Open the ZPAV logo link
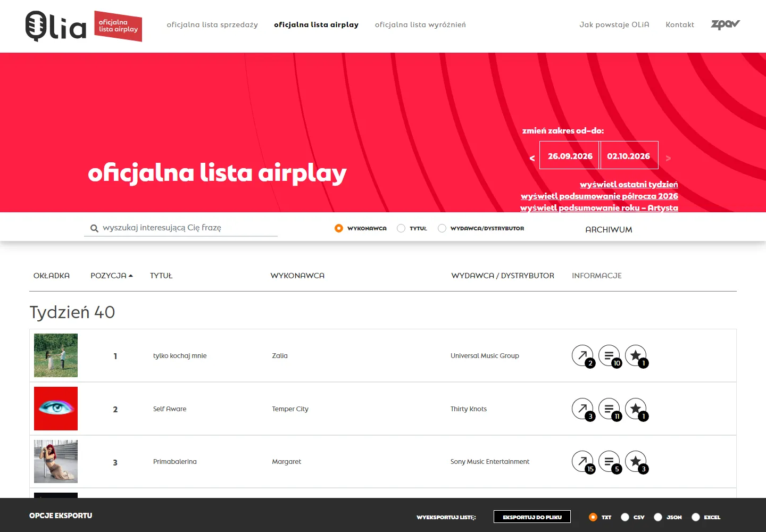 pos(726,24)
